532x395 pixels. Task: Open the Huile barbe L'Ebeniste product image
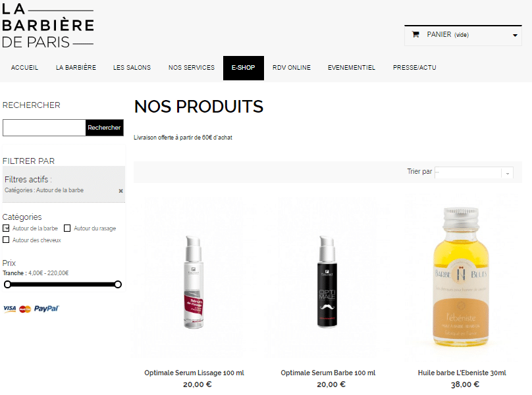(x=461, y=278)
